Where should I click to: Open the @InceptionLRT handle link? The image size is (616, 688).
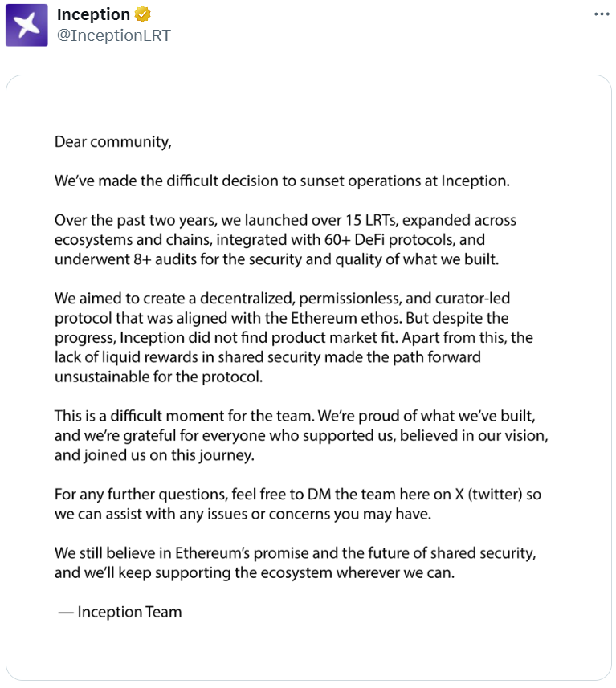[113, 35]
